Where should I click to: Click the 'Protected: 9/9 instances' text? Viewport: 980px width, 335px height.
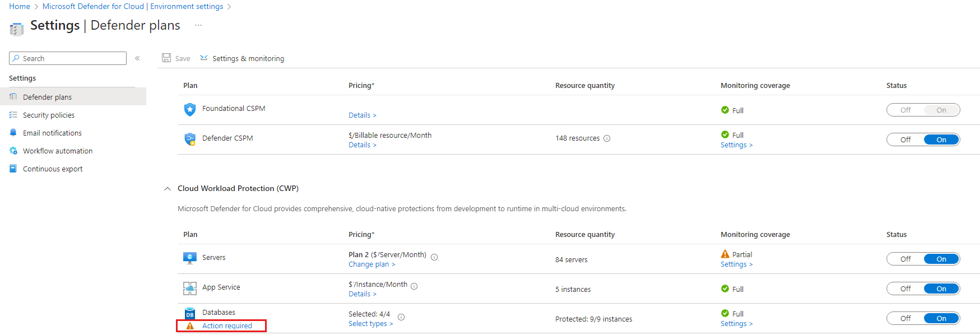coord(594,319)
